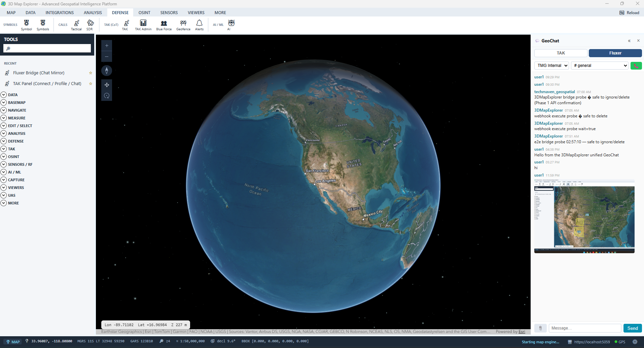Image resolution: width=644 pixels, height=348 pixels.
Task: Open the SENSORS ribbon tab
Action: click(x=169, y=13)
